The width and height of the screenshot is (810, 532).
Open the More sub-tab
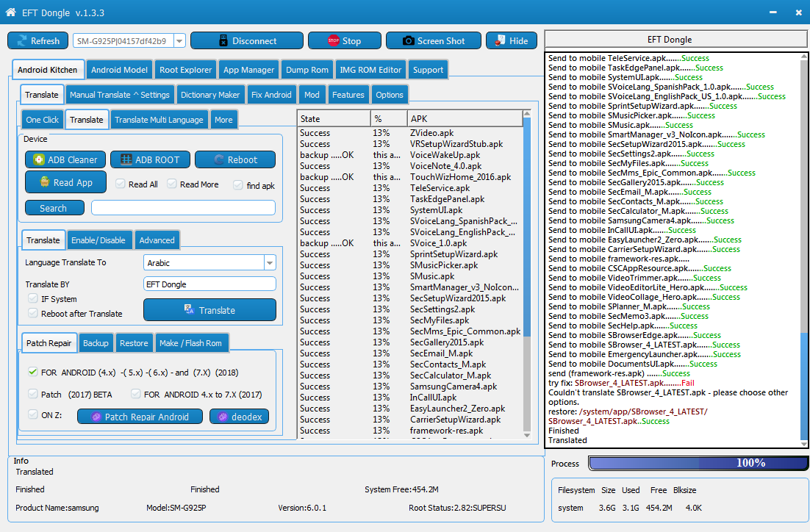223,120
